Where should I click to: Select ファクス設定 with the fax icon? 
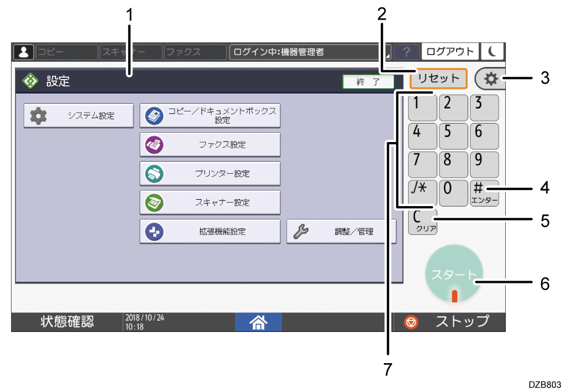coord(210,144)
